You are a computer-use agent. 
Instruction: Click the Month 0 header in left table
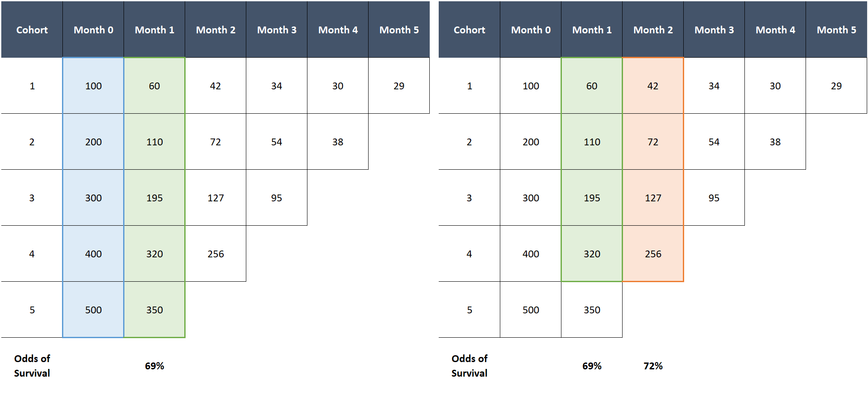coord(93,30)
